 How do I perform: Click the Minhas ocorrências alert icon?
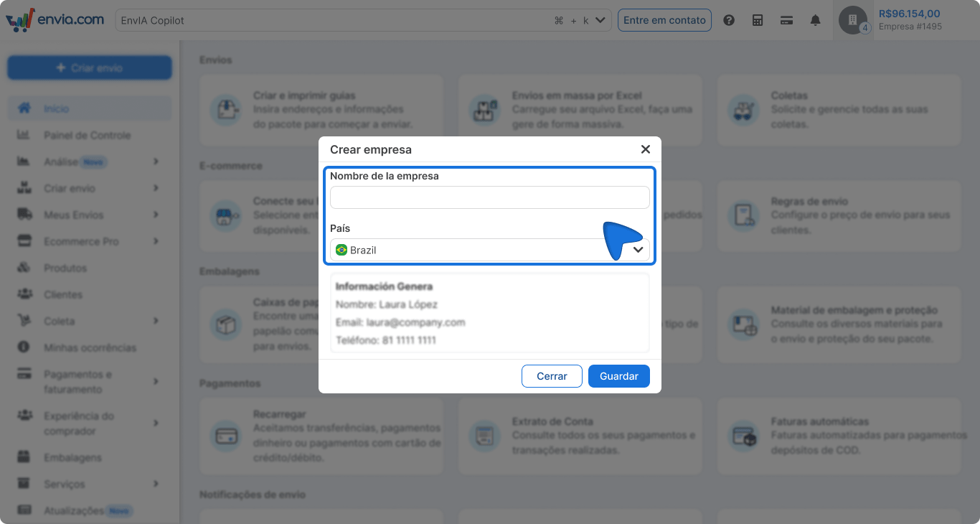pyautogui.click(x=24, y=347)
